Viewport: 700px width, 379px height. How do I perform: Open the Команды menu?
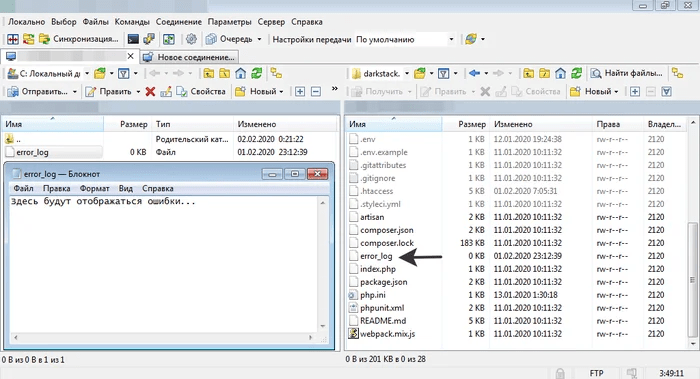132,21
